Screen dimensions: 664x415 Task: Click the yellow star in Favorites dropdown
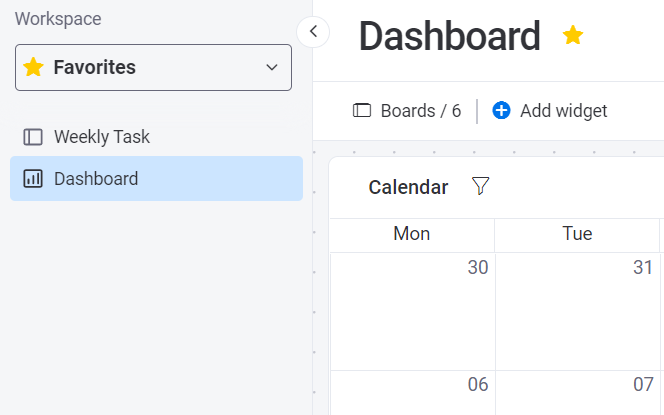point(34,67)
